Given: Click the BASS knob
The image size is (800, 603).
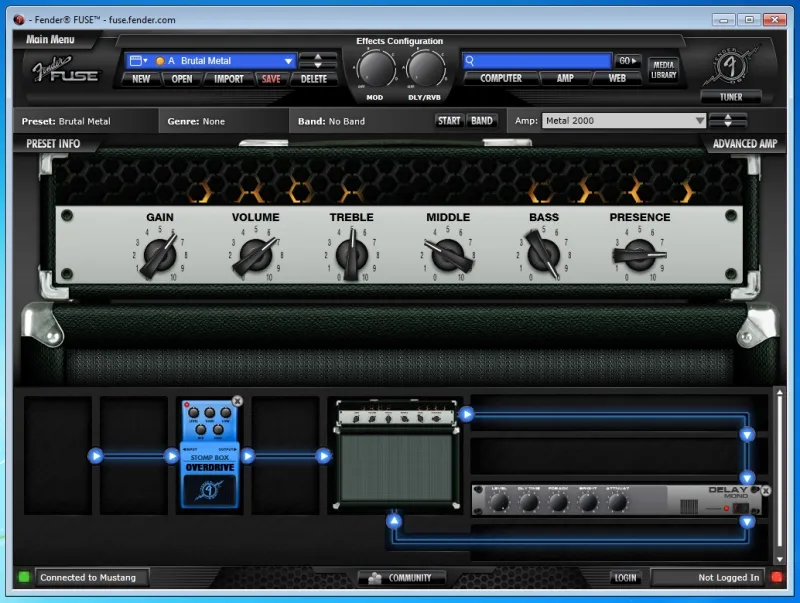Looking at the screenshot, I should (x=543, y=255).
